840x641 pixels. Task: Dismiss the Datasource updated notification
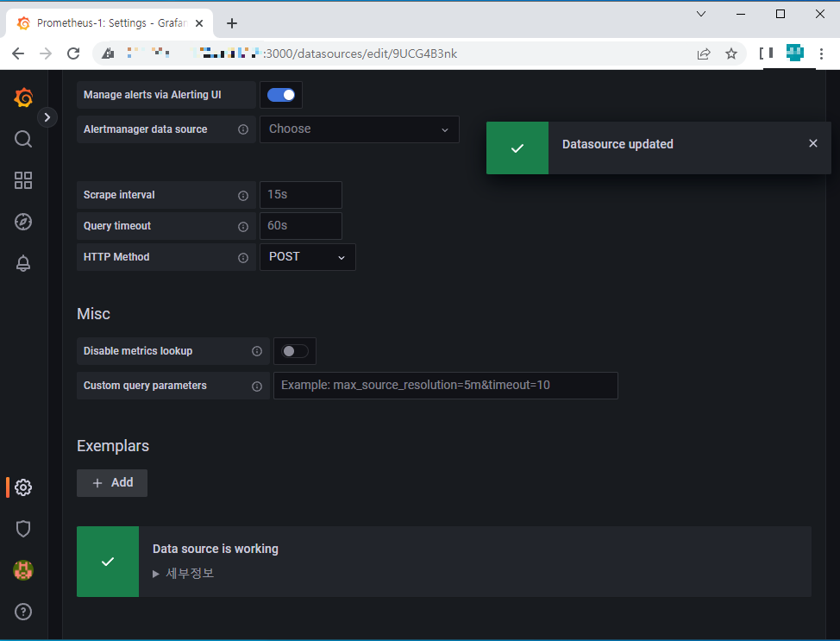(x=813, y=143)
